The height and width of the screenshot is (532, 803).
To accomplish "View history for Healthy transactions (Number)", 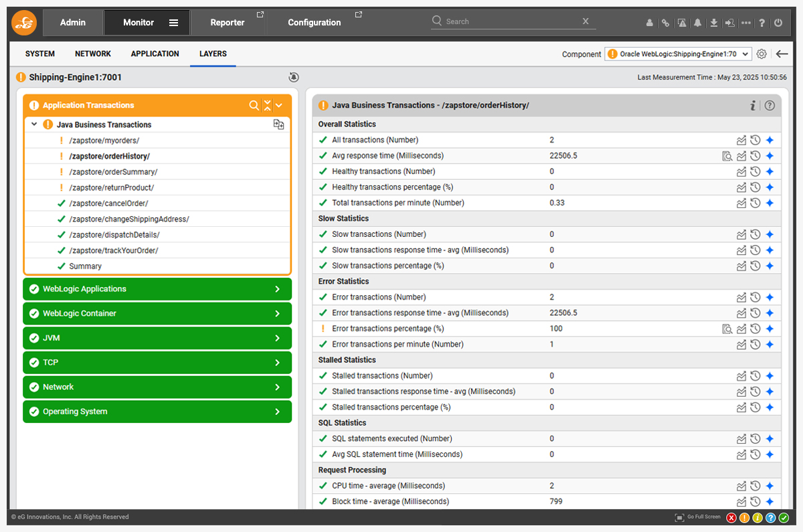I will point(755,172).
